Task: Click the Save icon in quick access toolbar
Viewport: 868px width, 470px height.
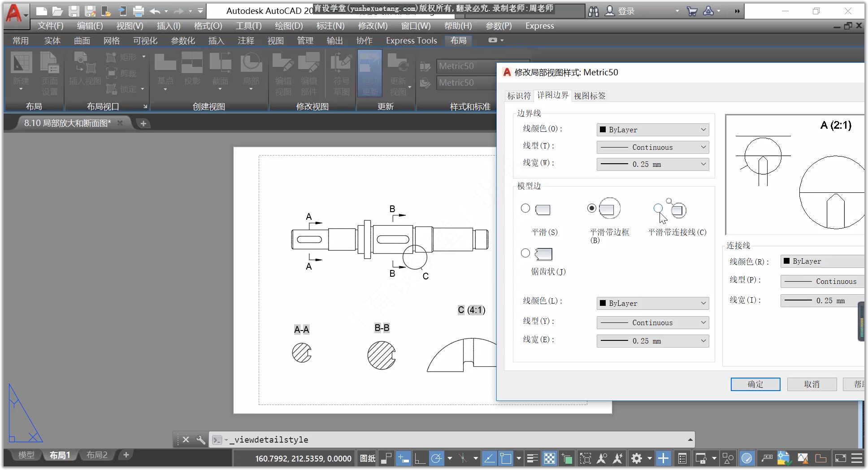Action: (74, 11)
